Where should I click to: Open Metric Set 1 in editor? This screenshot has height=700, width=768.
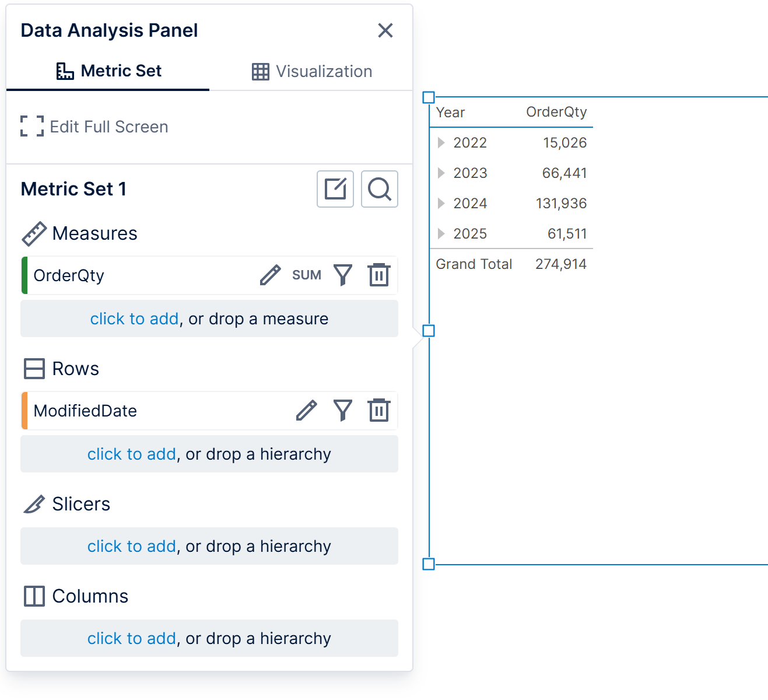335,189
